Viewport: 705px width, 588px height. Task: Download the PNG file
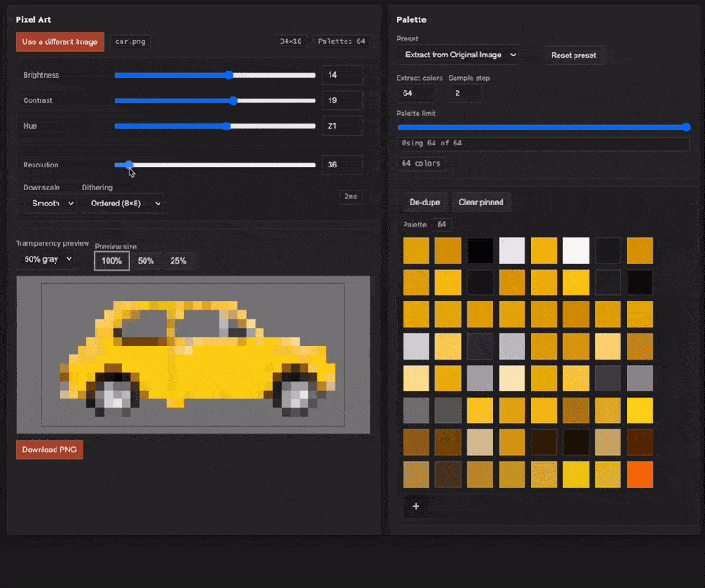(x=49, y=450)
